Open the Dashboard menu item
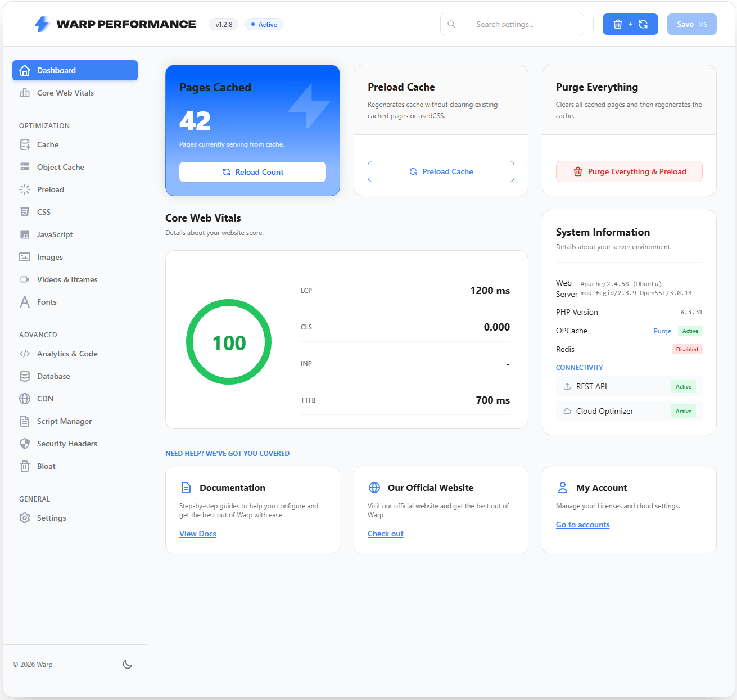737x700 pixels. pos(75,70)
